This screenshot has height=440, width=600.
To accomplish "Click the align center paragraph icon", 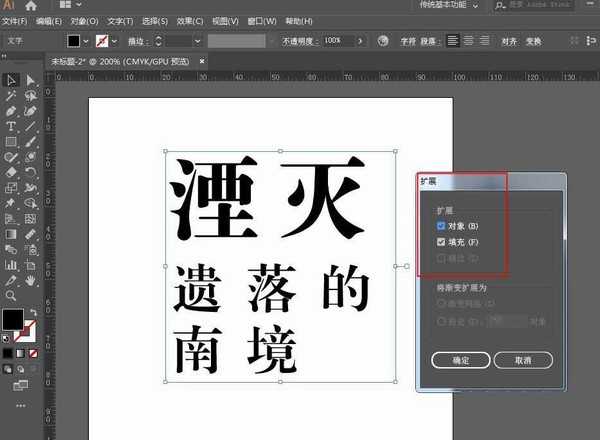I will tap(470, 40).
